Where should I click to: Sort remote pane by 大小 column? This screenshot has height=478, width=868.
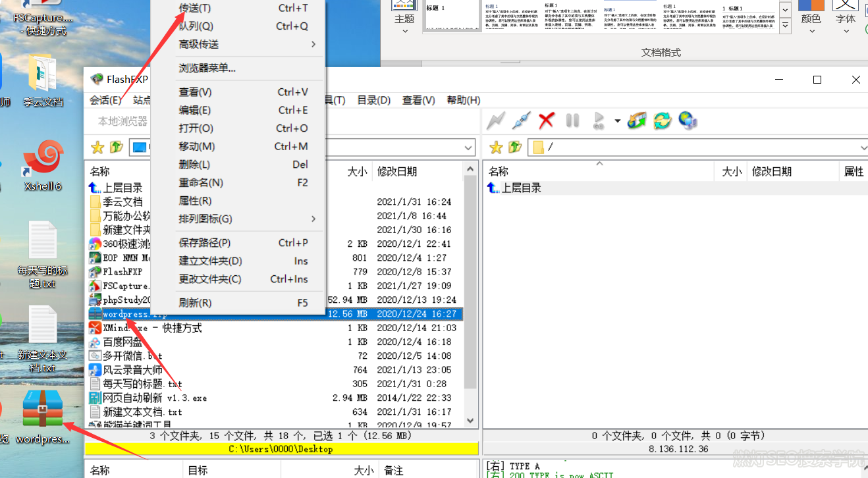(732, 172)
